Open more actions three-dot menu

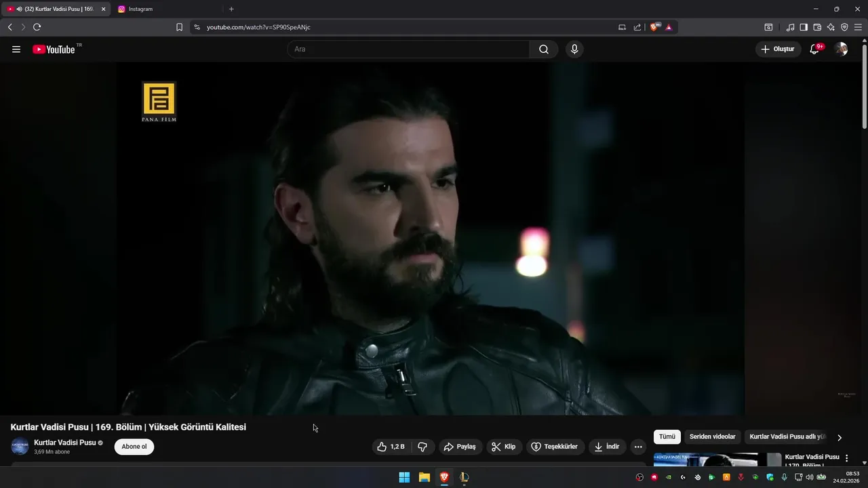[638, 447]
